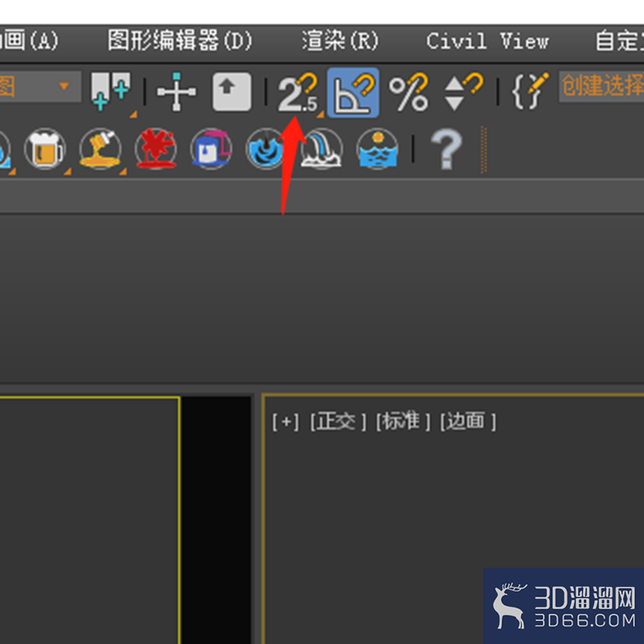Toggle the angle snap button
This screenshot has width=644, height=644.
tap(353, 93)
